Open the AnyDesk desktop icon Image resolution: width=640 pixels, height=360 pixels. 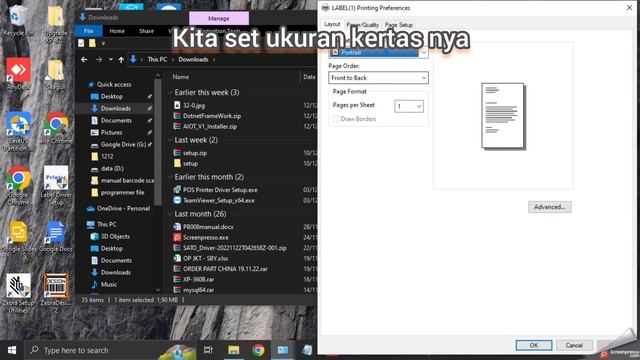click(18, 73)
